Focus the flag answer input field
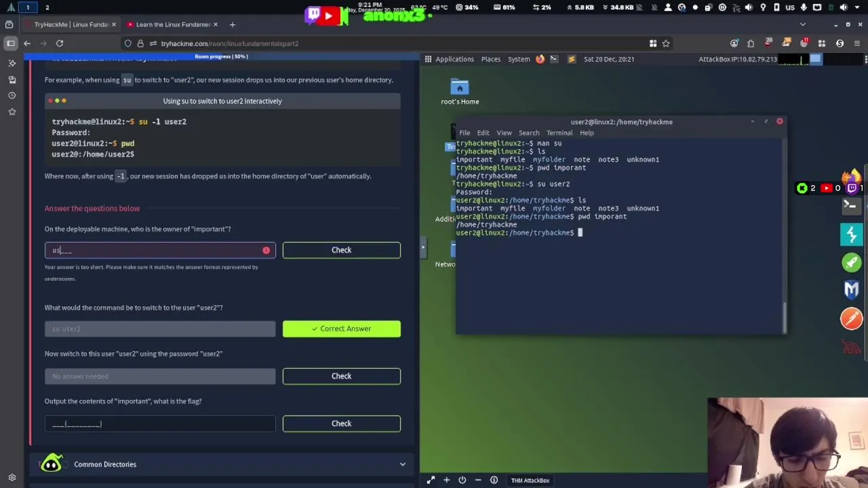Screen dimensions: 868x488 (x=160, y=424)
